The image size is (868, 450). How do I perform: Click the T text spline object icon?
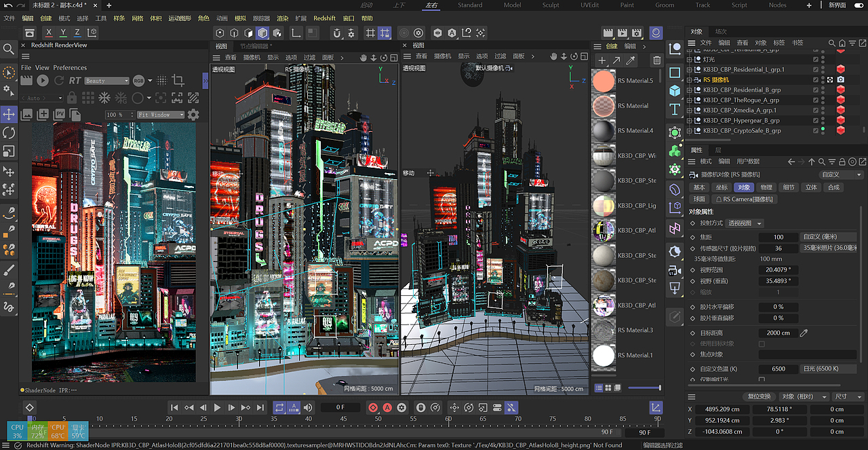point(675,109)
